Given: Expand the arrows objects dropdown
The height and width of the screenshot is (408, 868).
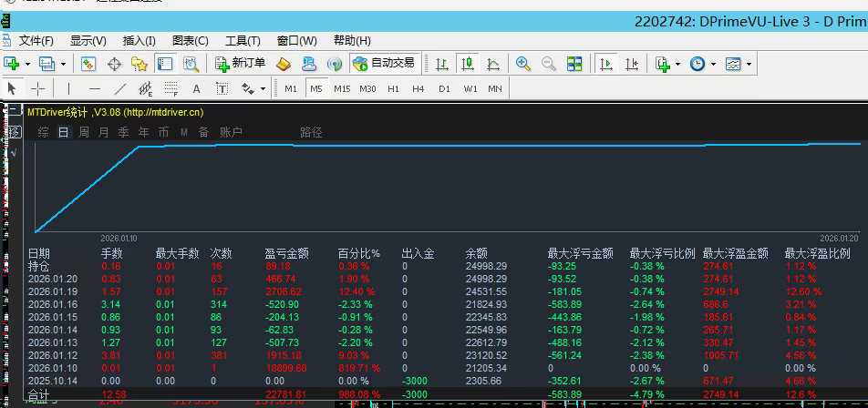Looking at the screenshot, I should 263,89.
